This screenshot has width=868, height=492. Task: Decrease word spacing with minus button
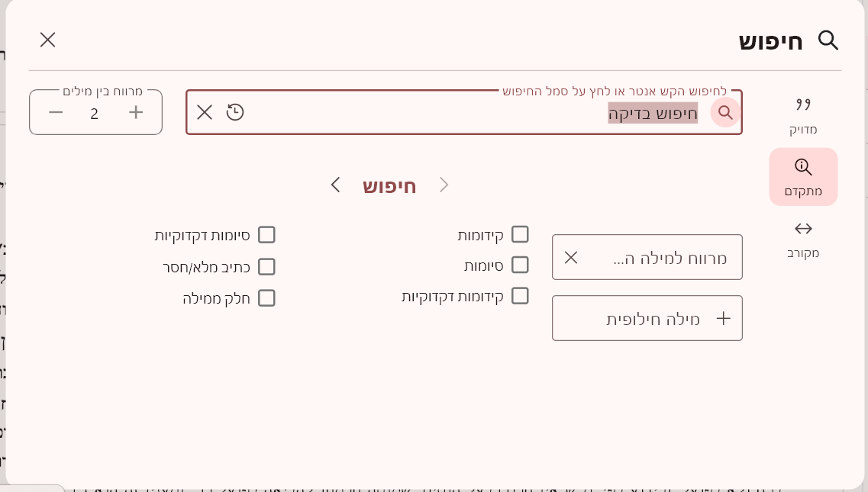[56, 113]
